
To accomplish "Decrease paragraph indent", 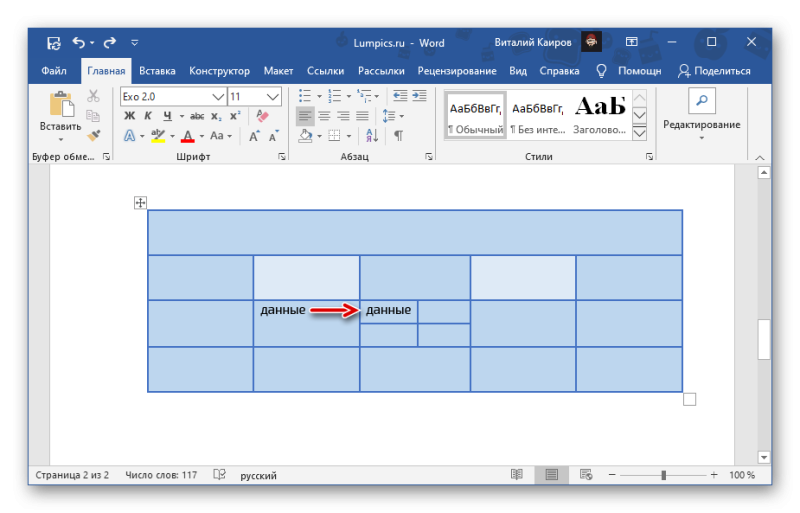I will 400,96.
